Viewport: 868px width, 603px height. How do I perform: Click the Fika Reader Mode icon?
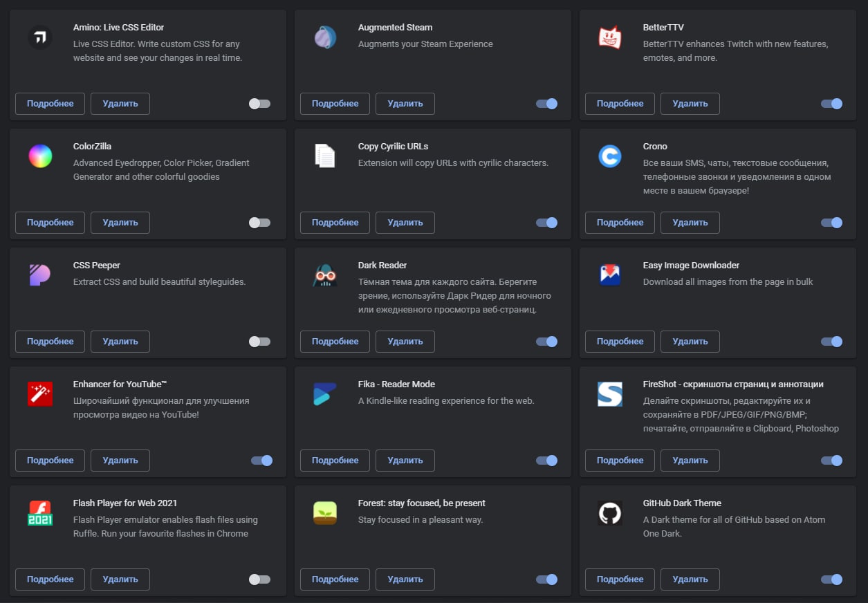click(325, 394)
